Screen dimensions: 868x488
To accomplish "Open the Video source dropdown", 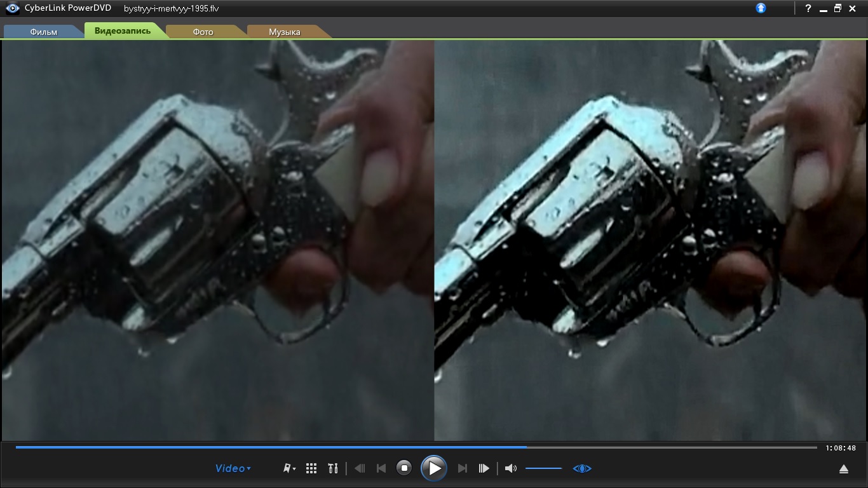I will 233,468.
